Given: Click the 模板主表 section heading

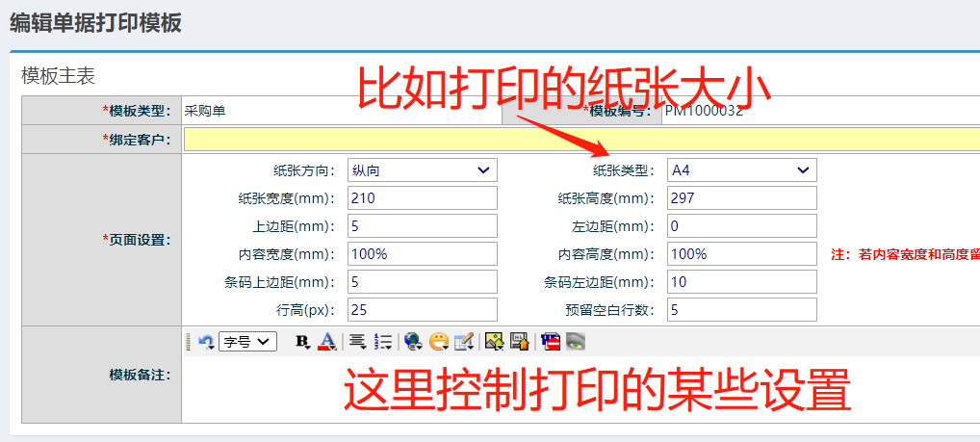Looking at the screenshot, I should tap(58, 76).
